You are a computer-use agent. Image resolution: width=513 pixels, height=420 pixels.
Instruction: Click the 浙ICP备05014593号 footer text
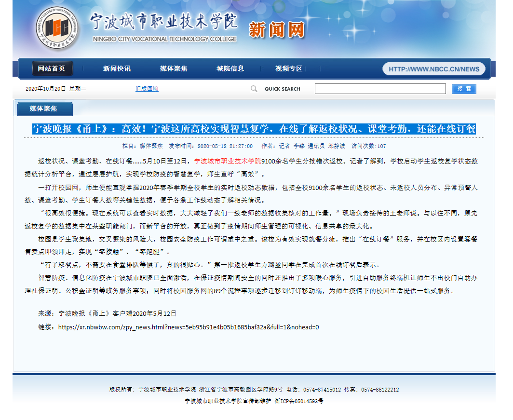(x=299, y=401)
